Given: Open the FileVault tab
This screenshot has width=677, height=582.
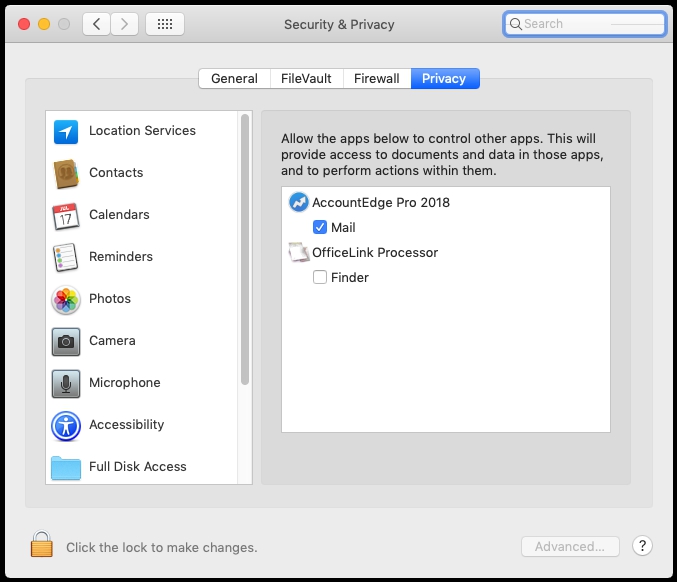Looking at the screenshot, I should click(306, 79).
